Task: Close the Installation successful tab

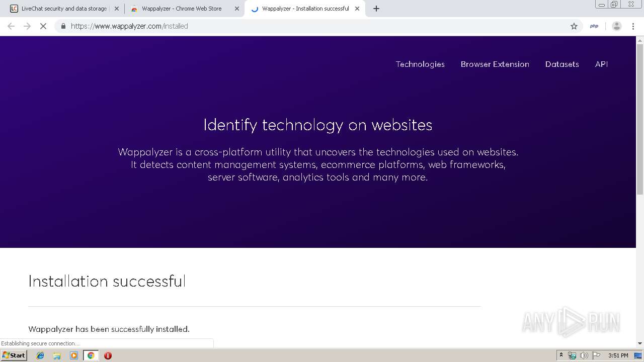Action: coord(357,9)
